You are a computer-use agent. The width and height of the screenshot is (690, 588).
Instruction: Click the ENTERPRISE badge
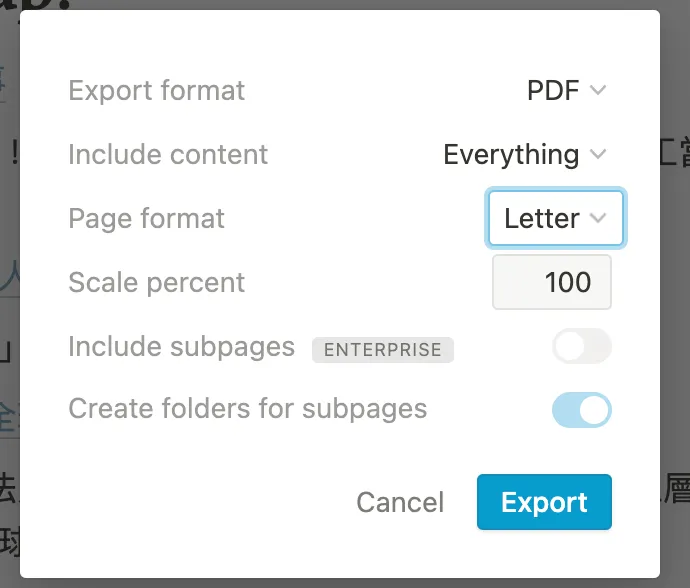tap(383, 350)
